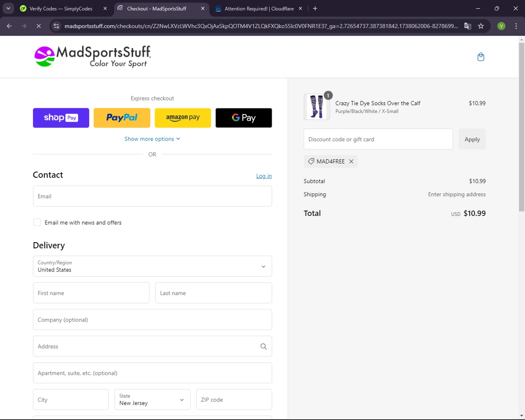View site information icon in address bar
The width and height of the screenshot is (525, 420).
tap(56, 26)
